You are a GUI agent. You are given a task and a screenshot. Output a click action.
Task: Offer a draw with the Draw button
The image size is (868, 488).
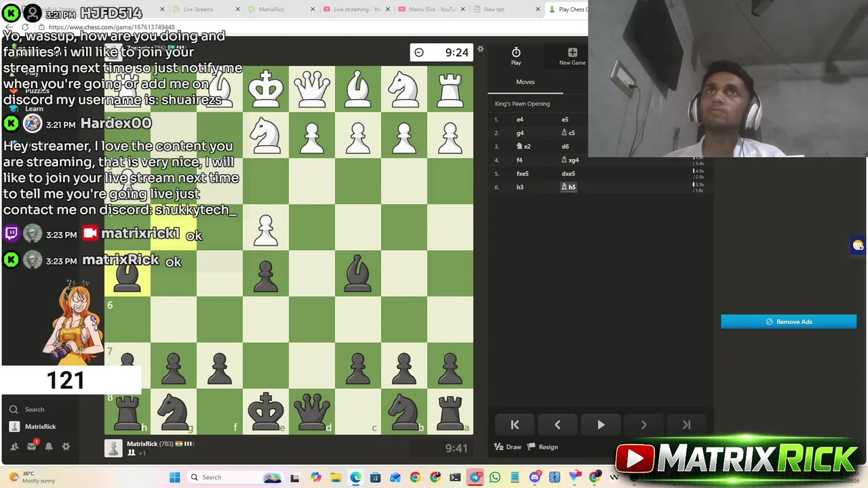(508, 447)
